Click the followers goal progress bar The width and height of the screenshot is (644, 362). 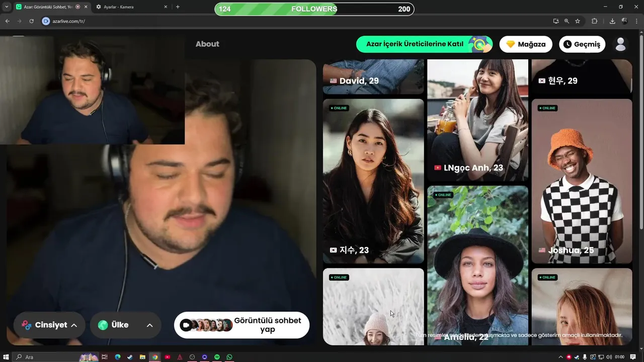point(314,9)
